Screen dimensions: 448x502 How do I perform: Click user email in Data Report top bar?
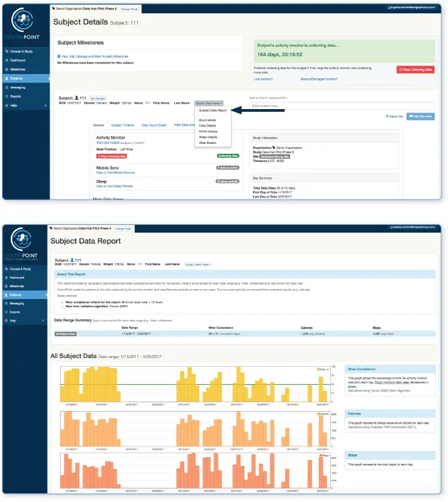tap(413, 227)
